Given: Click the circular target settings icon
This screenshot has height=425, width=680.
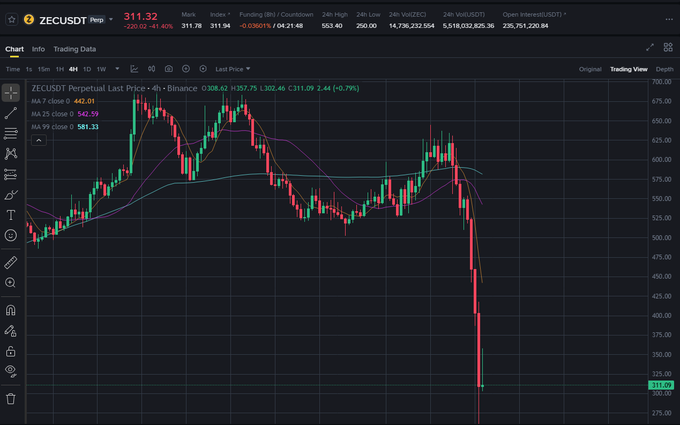Looking at the screenshot, I should point(203,69).
